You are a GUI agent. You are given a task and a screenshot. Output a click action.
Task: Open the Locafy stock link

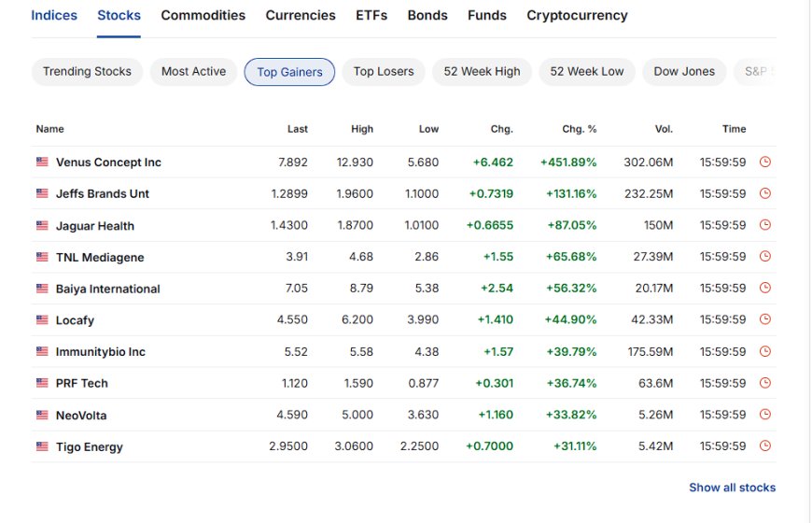pos(75,320)
